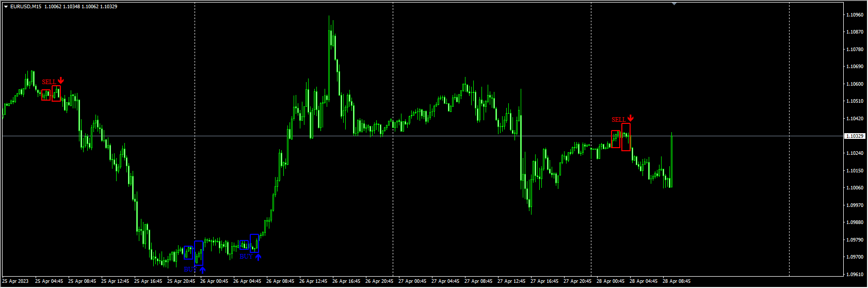The image size is (868, 288).
Task: Click time axis label 26 Apr 16:45
Action: pyautogui.click(x=346, y=281)
